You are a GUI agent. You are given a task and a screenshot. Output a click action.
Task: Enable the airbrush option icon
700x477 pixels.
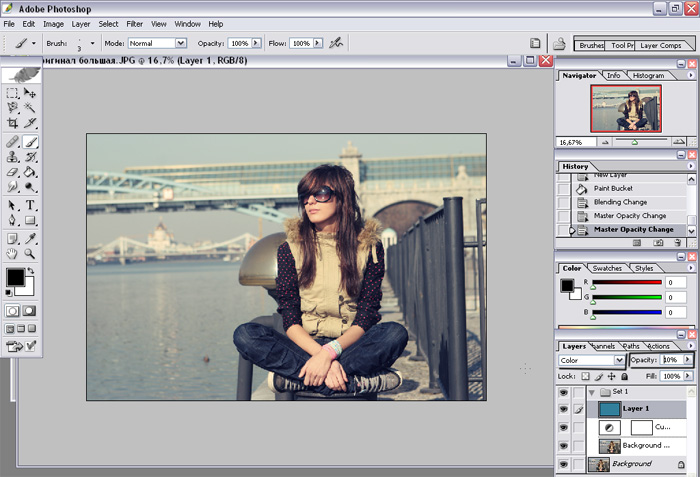tap(336, 43)
